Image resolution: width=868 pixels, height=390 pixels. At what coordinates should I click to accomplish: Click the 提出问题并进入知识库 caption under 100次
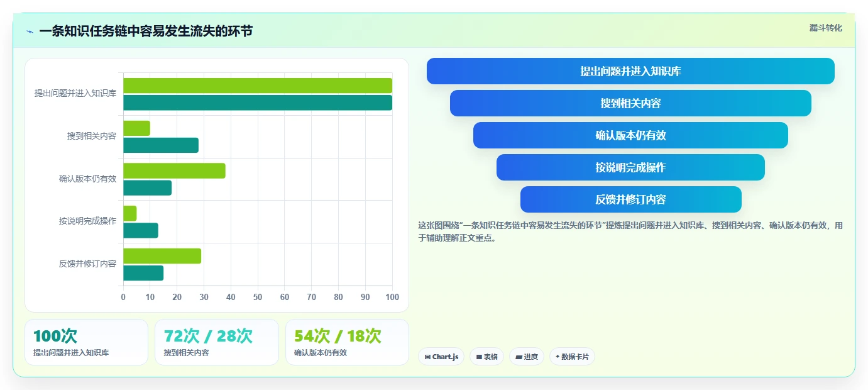(71, 353)
